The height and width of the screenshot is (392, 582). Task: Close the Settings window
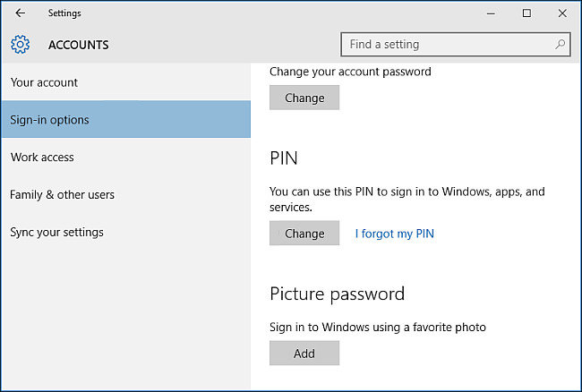[562, 13]
